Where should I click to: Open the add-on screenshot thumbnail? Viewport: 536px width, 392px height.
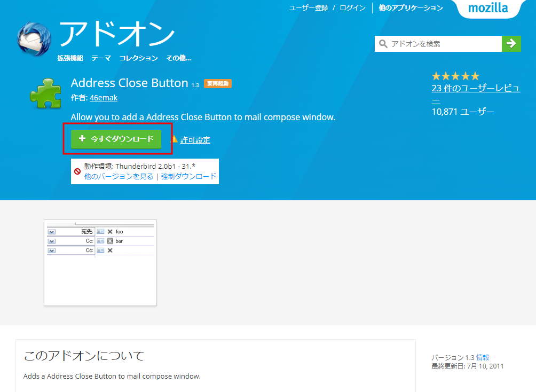coord(100,263)
